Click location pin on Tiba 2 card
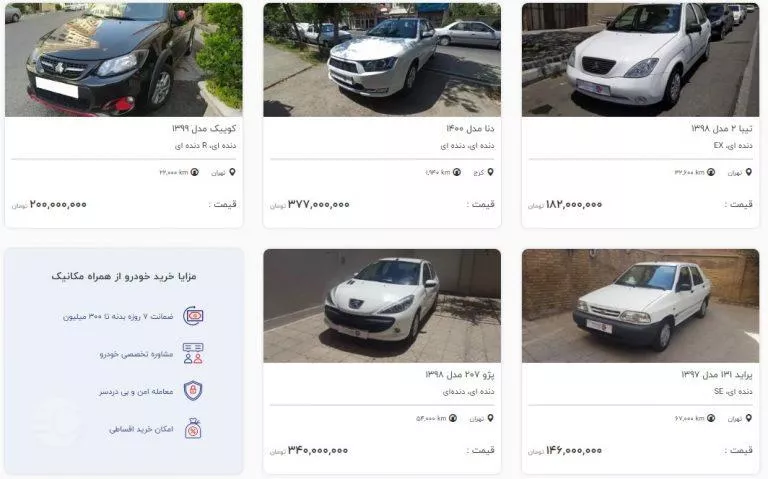 (748, 172)
